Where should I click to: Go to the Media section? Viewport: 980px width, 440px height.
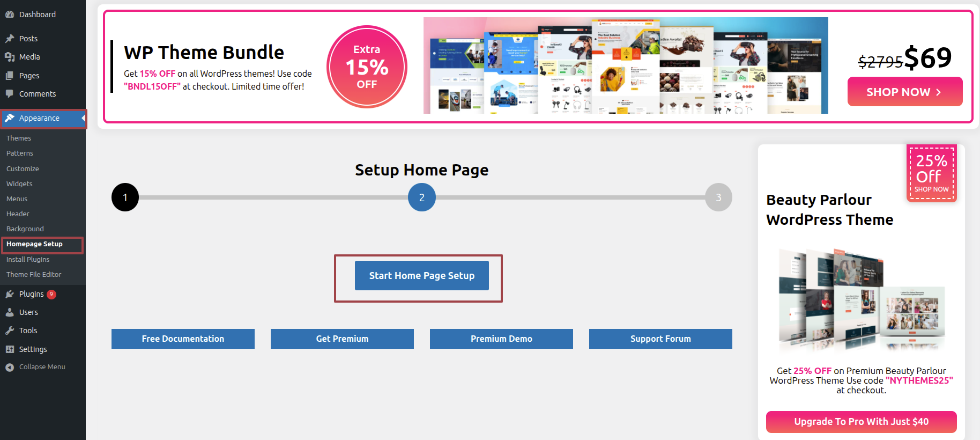29,57
